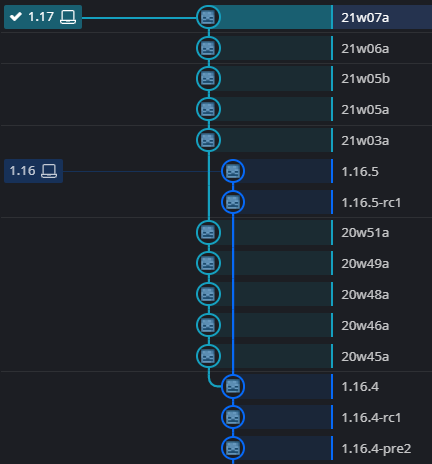This screenshot has width=432, height=464.
Task: Choose the 20w45a version label
Action: pyautogui.click(x=365, y=357)
